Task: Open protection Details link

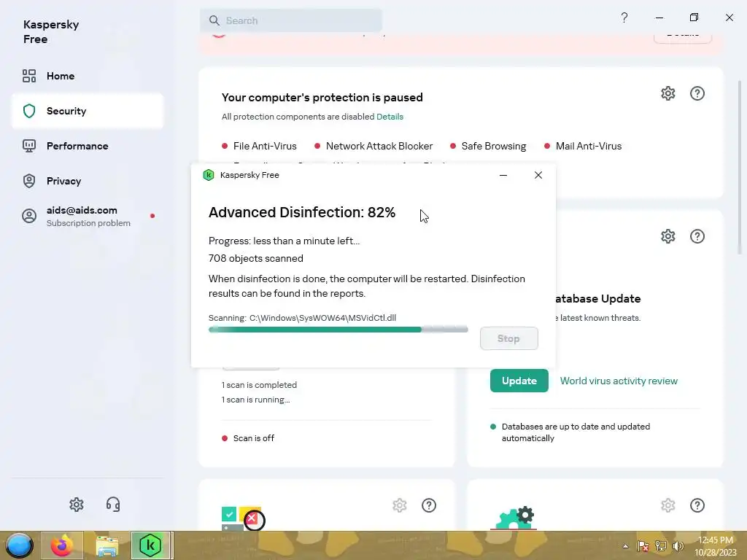Action: click(390, 117)
